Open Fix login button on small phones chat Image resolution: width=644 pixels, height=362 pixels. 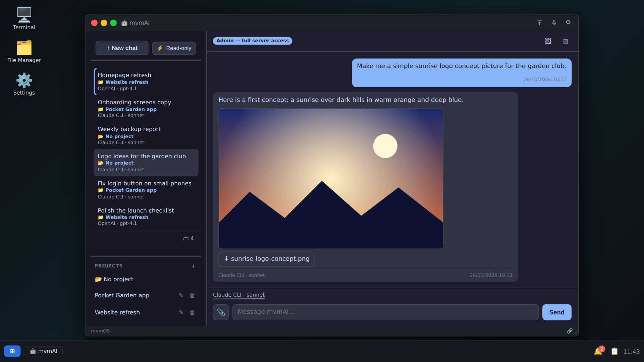pos(146,190)
